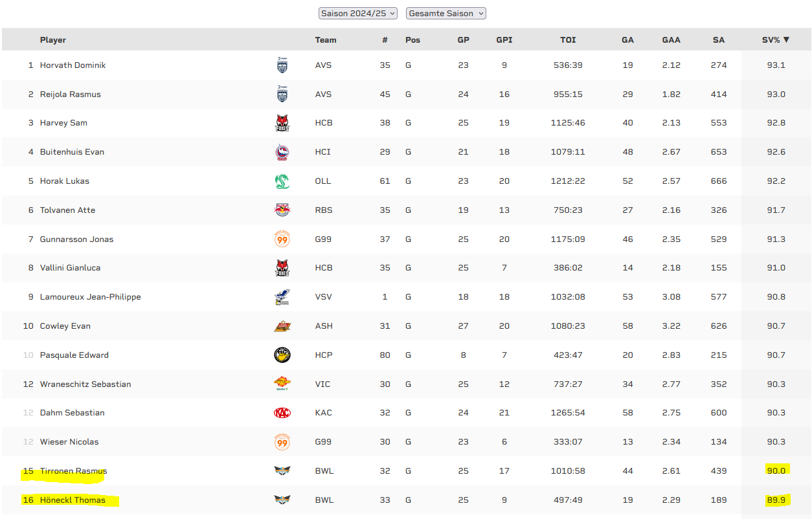The width and height of the screenshot is (812, 519).
Task: Open player Horvath Dominik's profile
Action: (x=73, y=65)
